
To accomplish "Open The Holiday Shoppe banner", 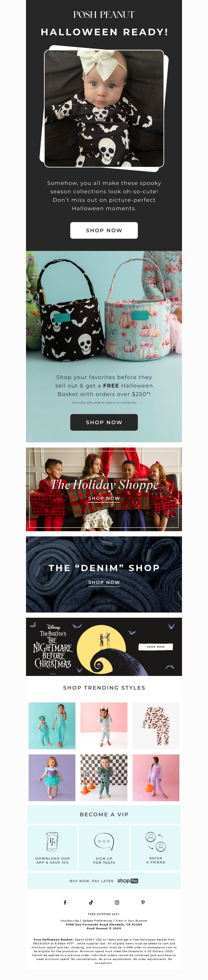I will click(x=104, y=489).
